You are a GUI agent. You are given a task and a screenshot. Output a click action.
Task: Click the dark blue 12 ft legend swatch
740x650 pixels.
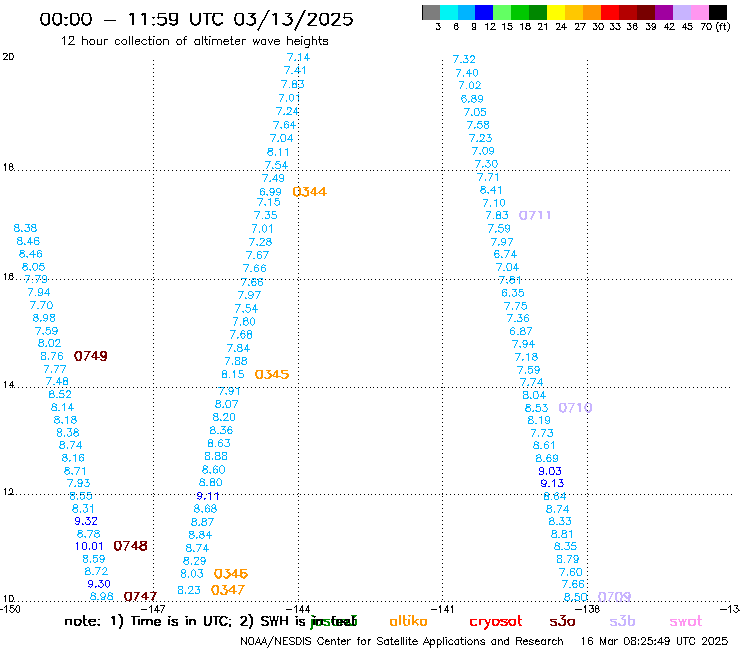[x=484, y=12]
